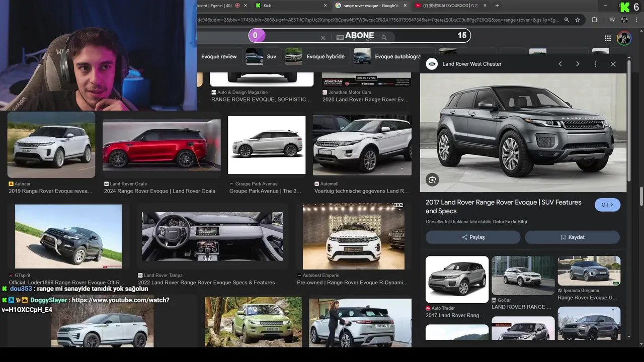Open the media control icon in toolbar
This screenshot has width=644, height=362.
point(612,20)
